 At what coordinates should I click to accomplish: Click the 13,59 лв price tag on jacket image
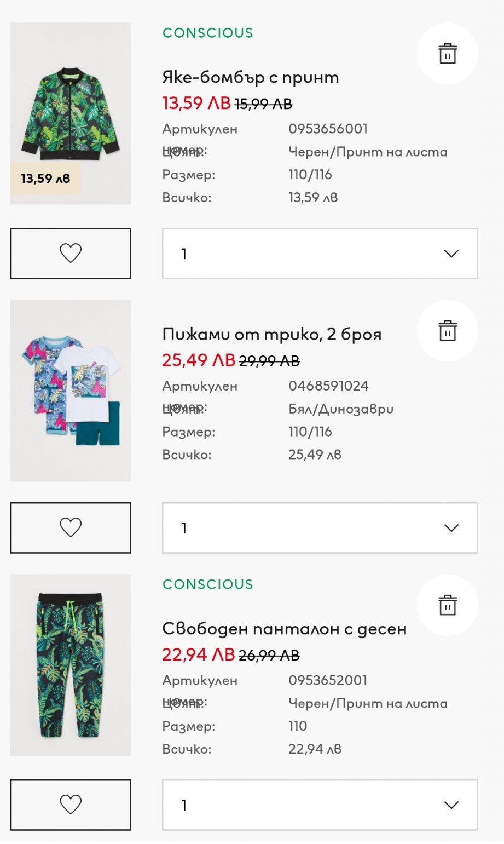(x=45, y=179)
